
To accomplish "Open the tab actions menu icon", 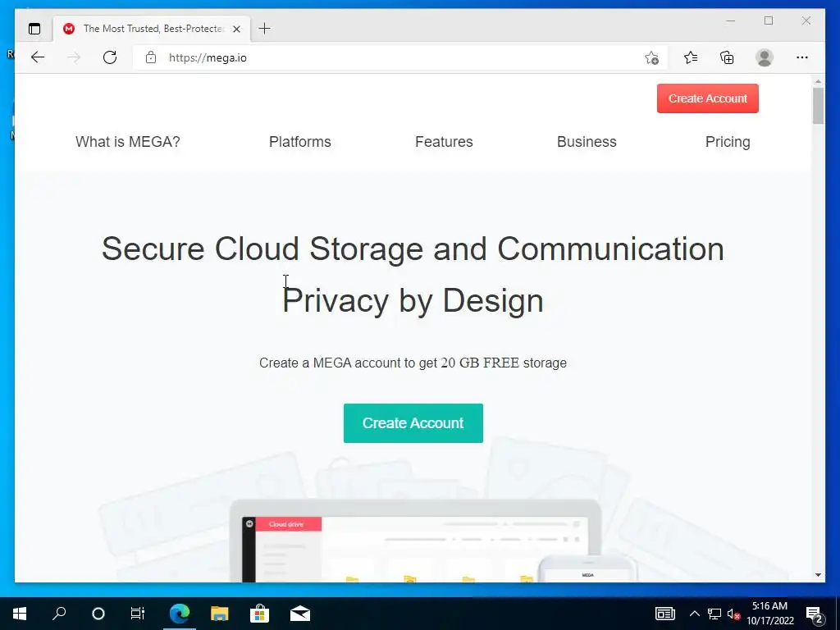I will click(34, 29).
